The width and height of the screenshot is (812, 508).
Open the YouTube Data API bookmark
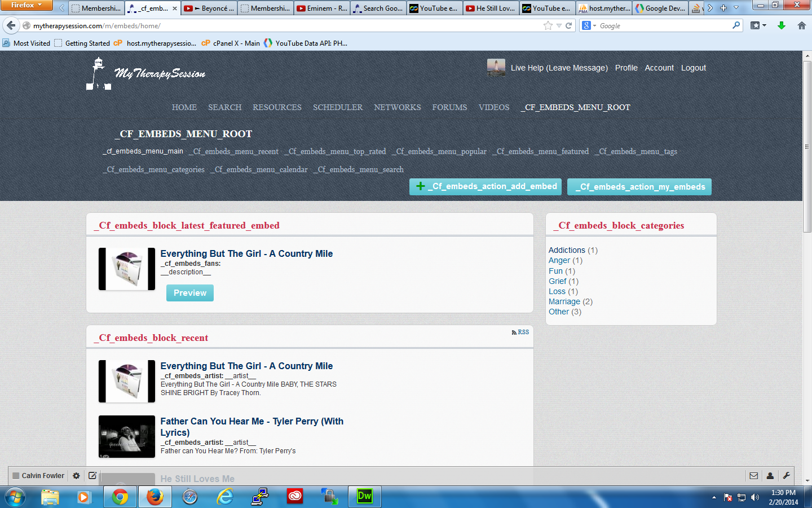pyautogui.click(x=306, y=43)
